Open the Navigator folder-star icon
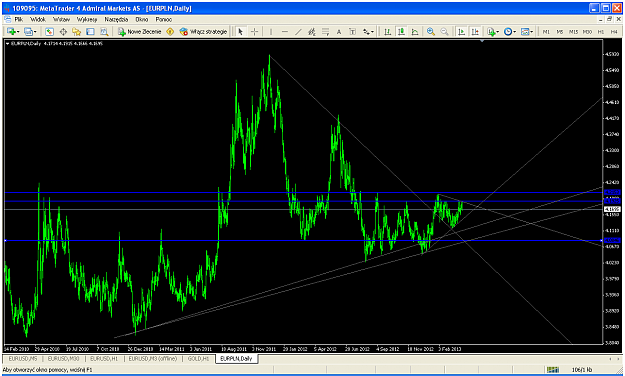This screenshot has width=625, height=376. [77, 31]
